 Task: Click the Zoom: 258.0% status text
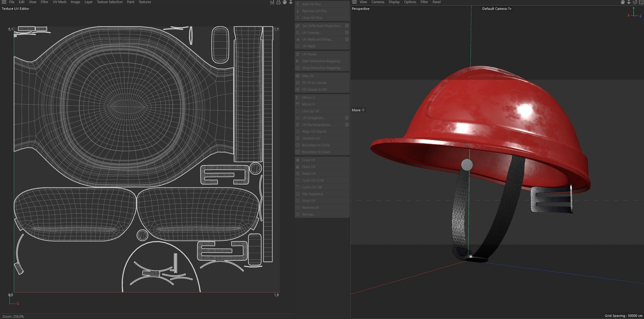13,316
